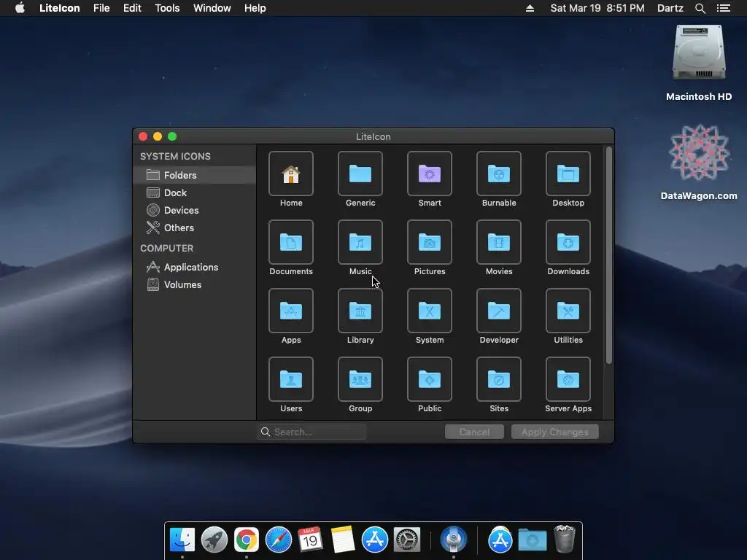The width and height of the screenshot is (747, 560).
Task: Pick the Burnable folder icon
Action: pos(499,174)
